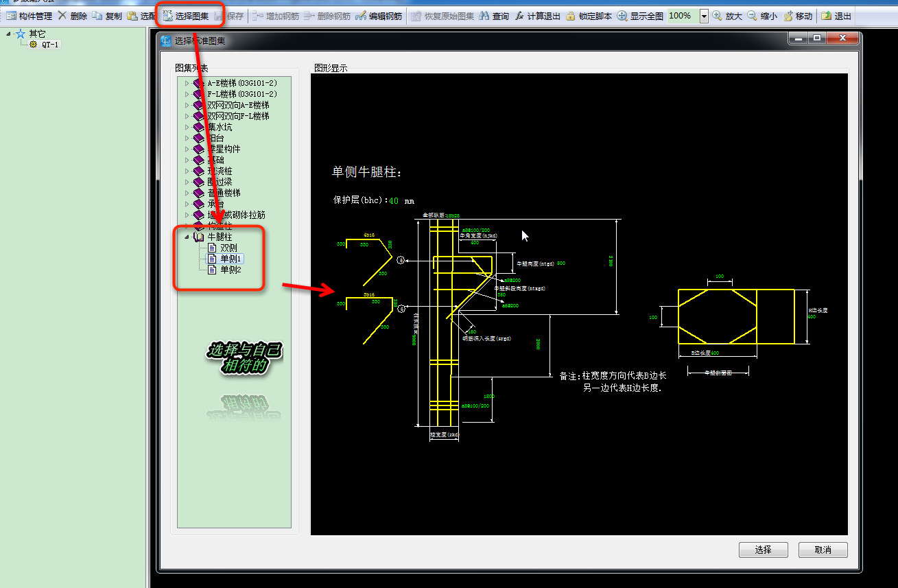The height and width of the screenshot is (588, 898).
Task: Click the 缩小 zoom out button
Action: point(761,16)
